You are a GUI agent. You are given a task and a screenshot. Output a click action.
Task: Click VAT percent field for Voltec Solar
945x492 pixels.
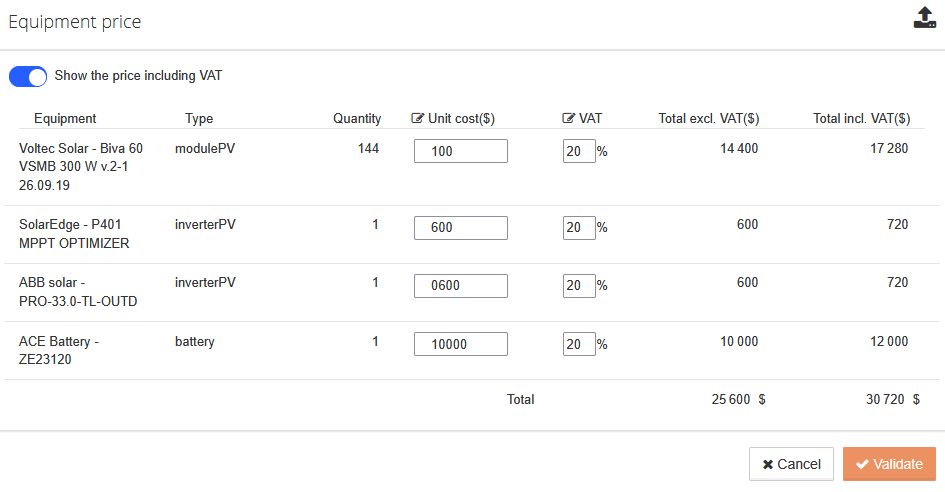pyautogui.click(x=579, y=151)
